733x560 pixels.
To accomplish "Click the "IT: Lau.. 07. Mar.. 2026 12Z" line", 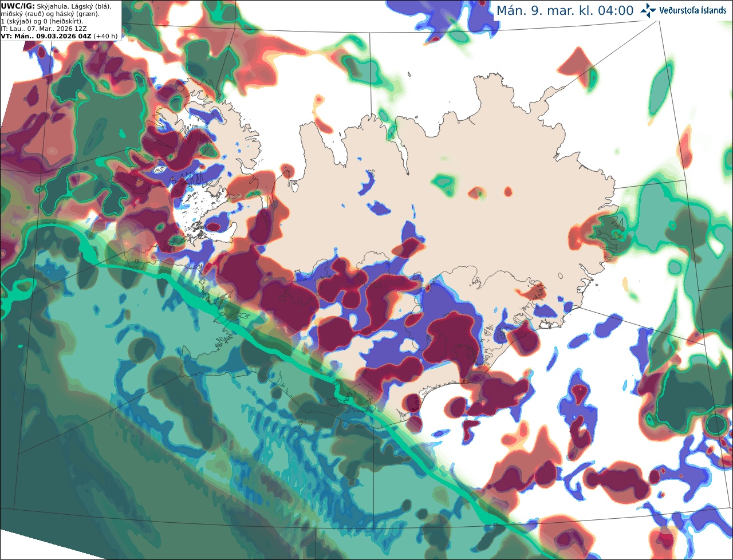I will 45,28.
